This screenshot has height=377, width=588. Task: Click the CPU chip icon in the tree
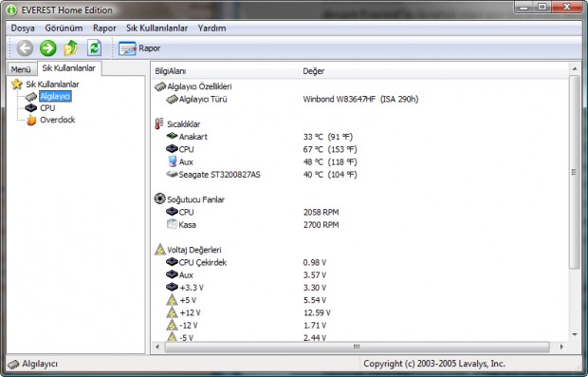(x=30, y=108)
